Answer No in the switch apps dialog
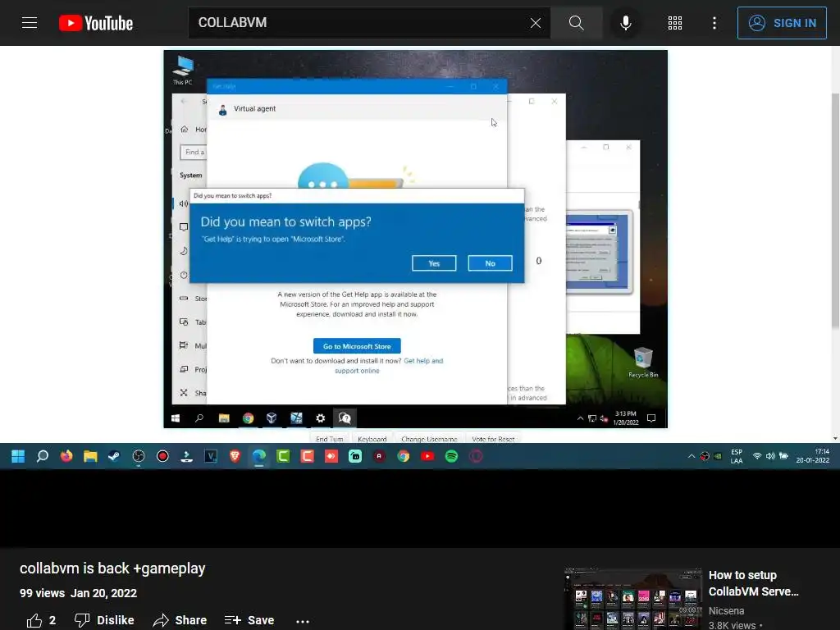The height and width of the screenshot is (630, 840). click(491, 263)
